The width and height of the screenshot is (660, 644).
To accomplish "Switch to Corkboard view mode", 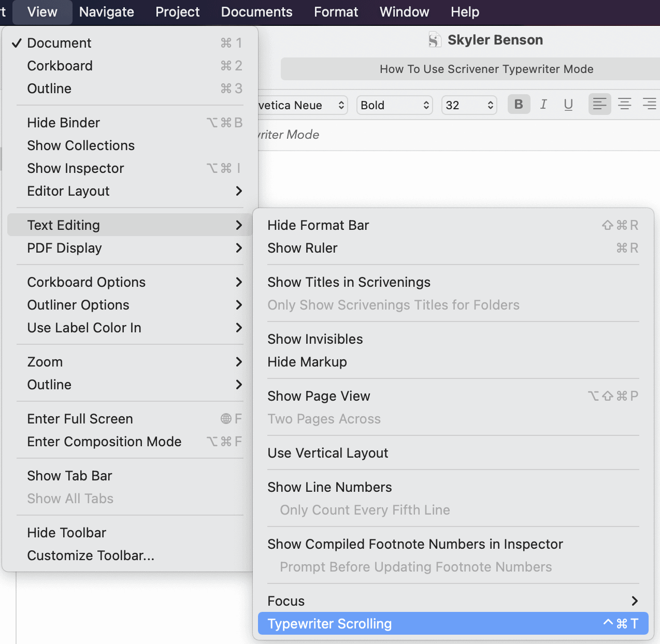I will coord(130,66).
